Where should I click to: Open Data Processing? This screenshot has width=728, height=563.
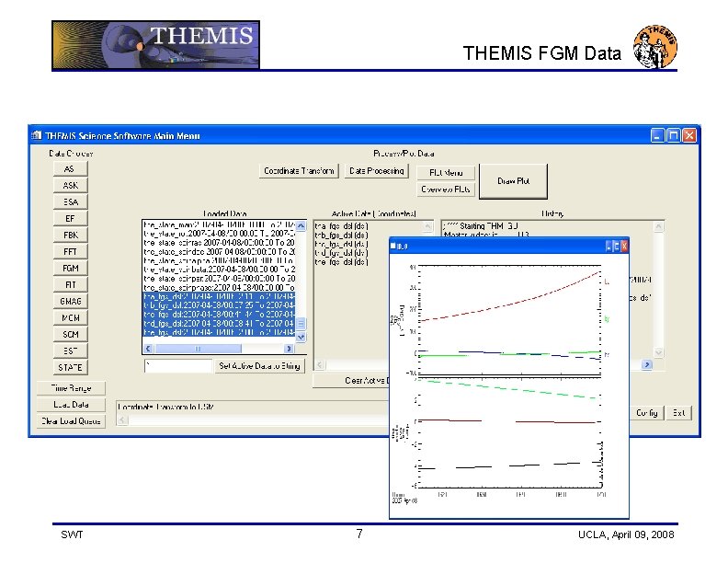click(x=377, y=171)
